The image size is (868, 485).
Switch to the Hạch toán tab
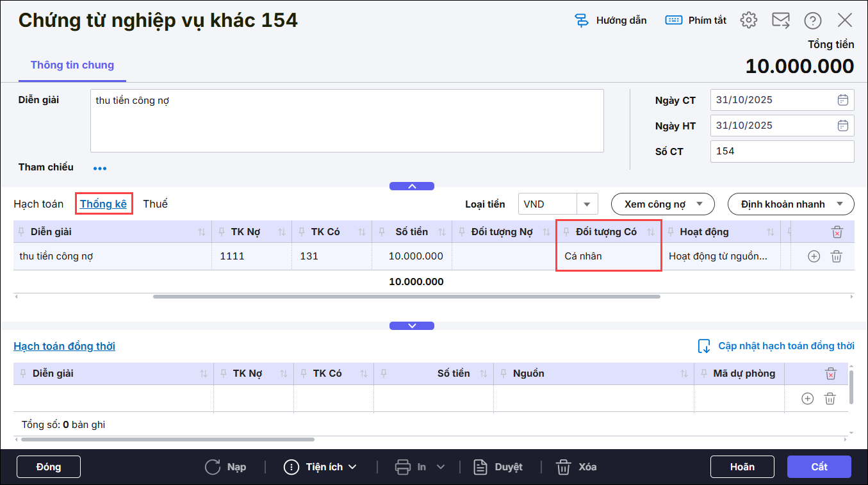(x=38, y=204)
